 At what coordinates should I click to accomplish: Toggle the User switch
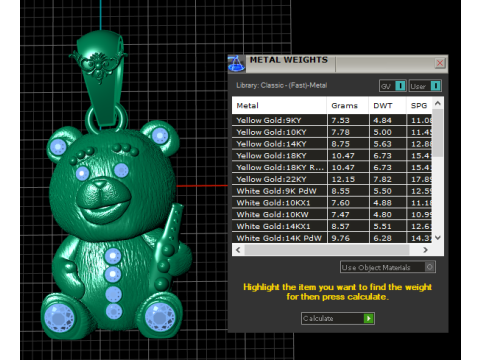pos(425,86)
